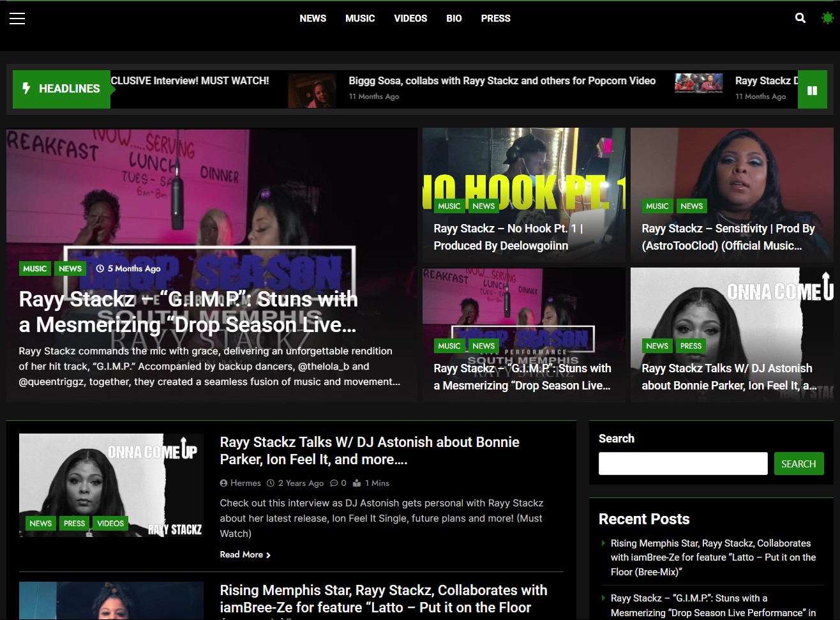Click author Hermes link
Image resolution: width=840 pixels, height=620 pixels.
coord(241,483)
